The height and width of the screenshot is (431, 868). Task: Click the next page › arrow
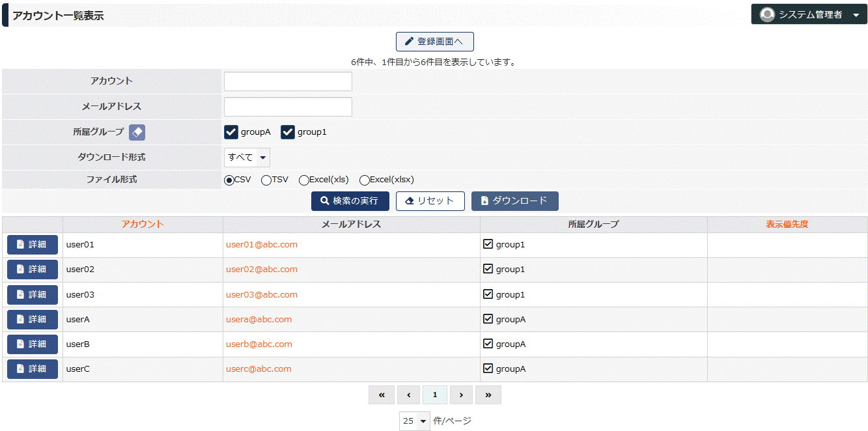pyautogui.click(x=461, y=395)
